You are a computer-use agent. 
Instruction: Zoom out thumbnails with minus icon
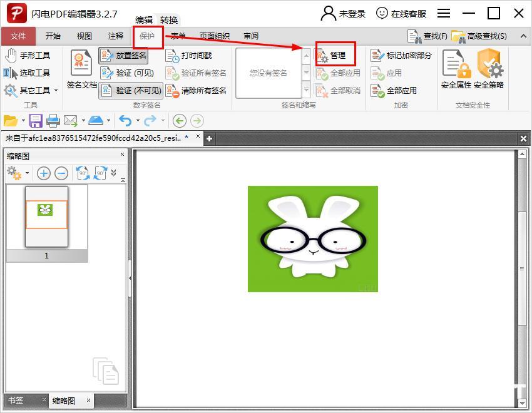coord(61,173)
